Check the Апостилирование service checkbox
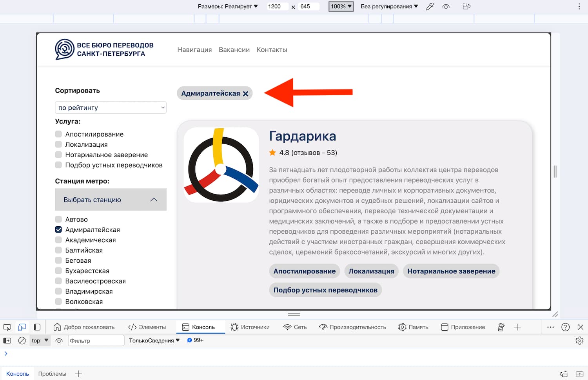Screen dimensions: 588x380 pyautogui.click(x=58, y=134)
